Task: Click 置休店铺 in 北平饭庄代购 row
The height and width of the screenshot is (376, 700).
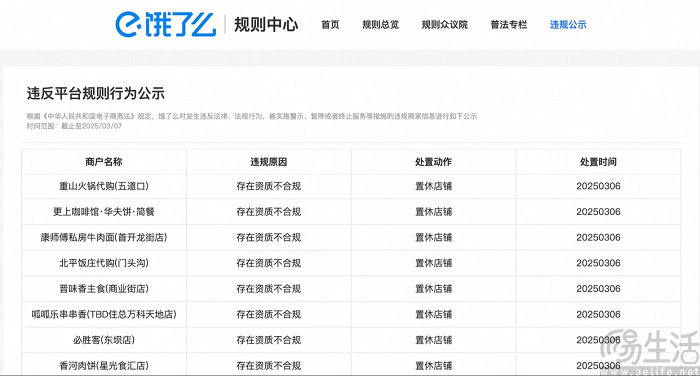Action: (x=433, y=263)
